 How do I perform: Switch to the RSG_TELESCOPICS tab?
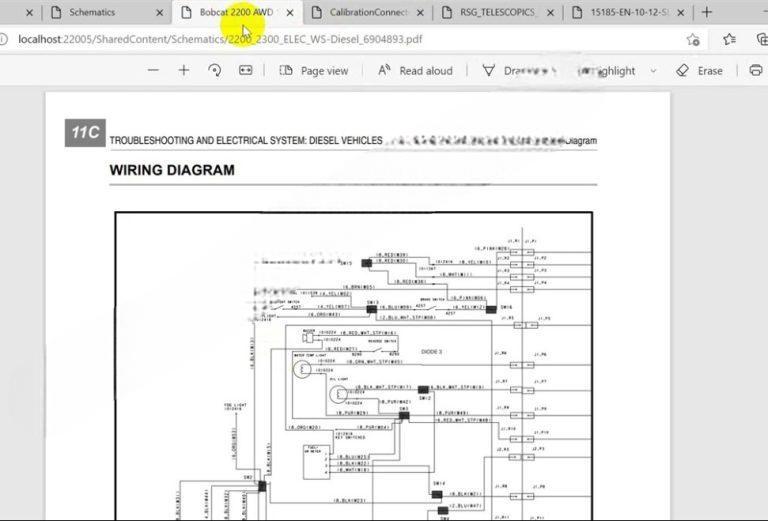click(x=497, y=12)
